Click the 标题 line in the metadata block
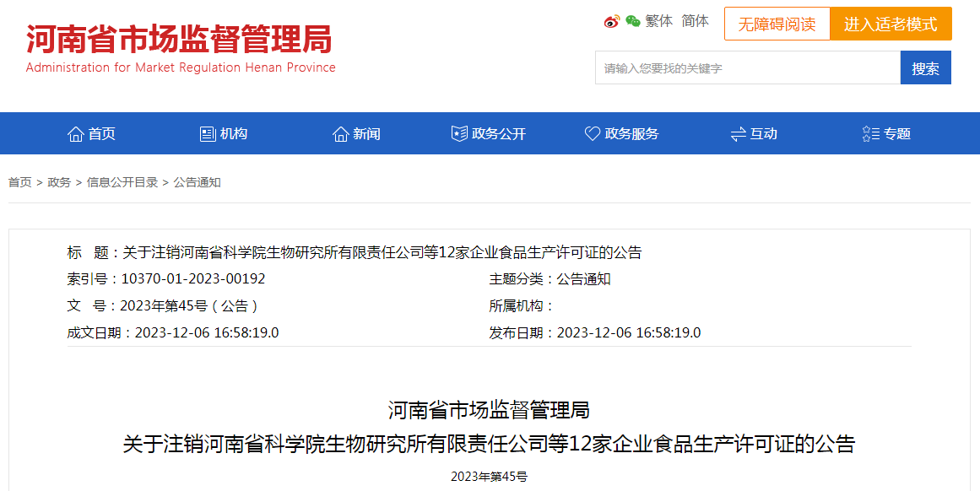This screenshot has width=980, height=491. coord(355,252)
